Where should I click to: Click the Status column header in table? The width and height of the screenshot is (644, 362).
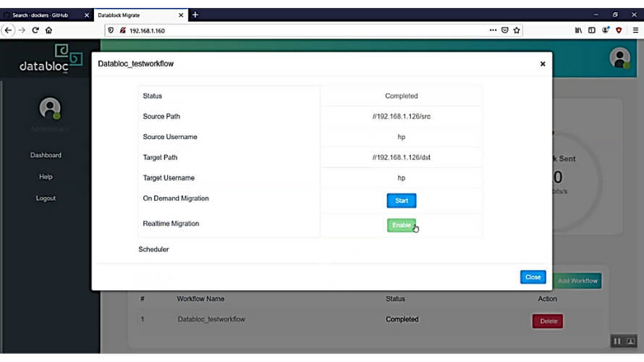395,299
